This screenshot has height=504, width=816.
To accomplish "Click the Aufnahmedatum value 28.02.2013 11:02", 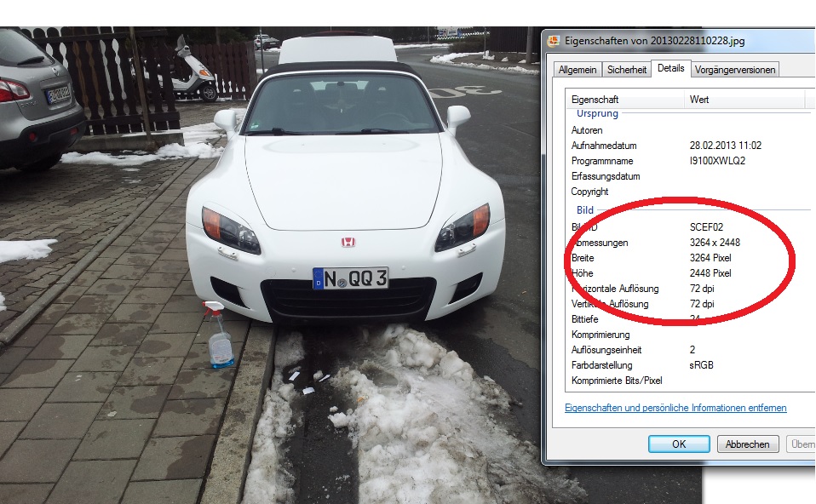I will tap(725, 146).
